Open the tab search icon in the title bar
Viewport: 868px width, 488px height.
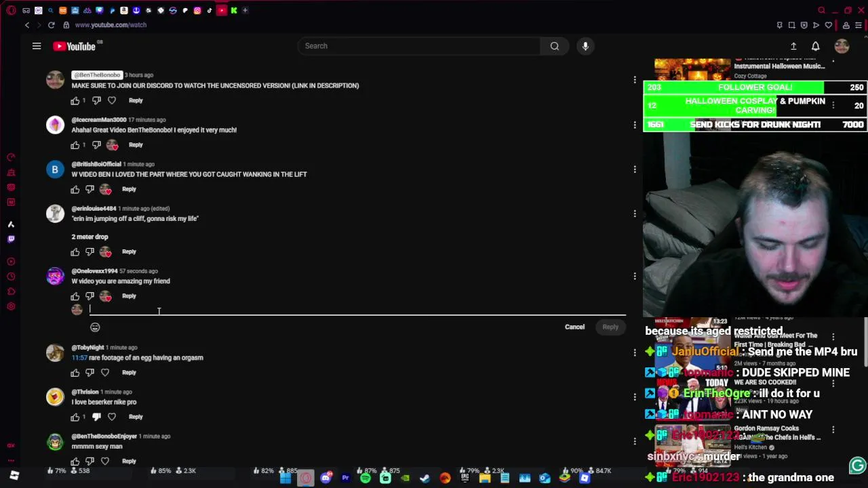click(x=821, y=10)
